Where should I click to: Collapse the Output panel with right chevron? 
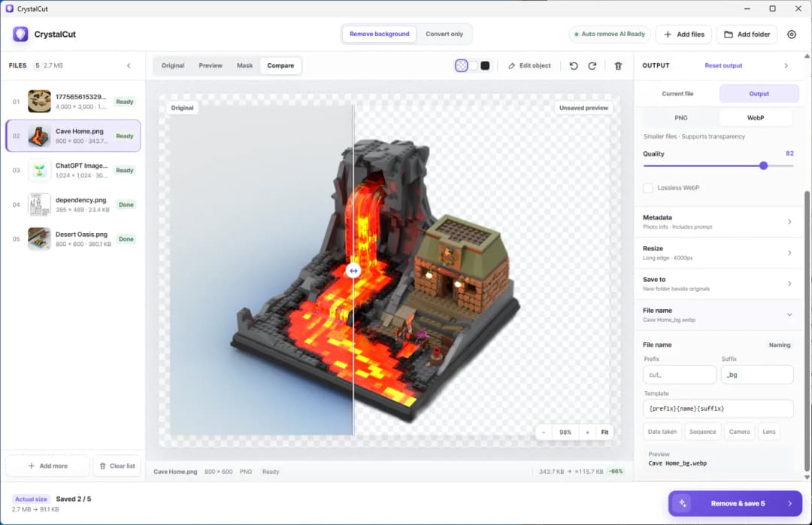coord(786,66)
